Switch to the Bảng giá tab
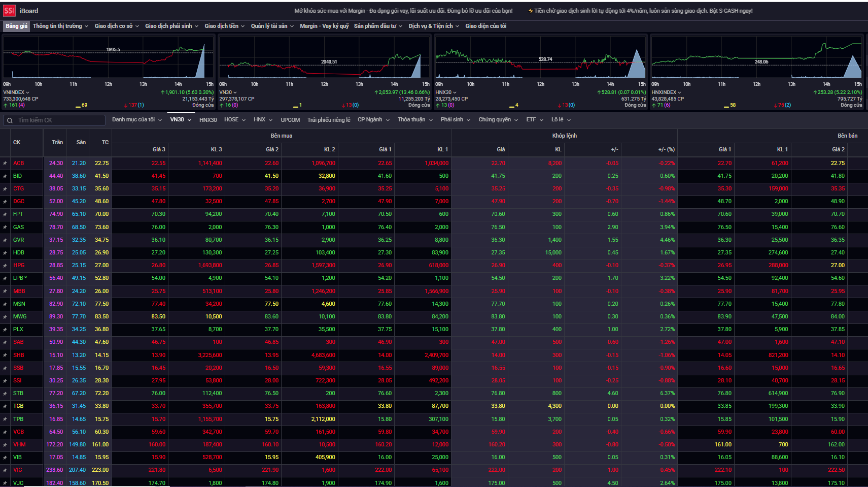This screenshot has height=487, width=868. (17, 26)
